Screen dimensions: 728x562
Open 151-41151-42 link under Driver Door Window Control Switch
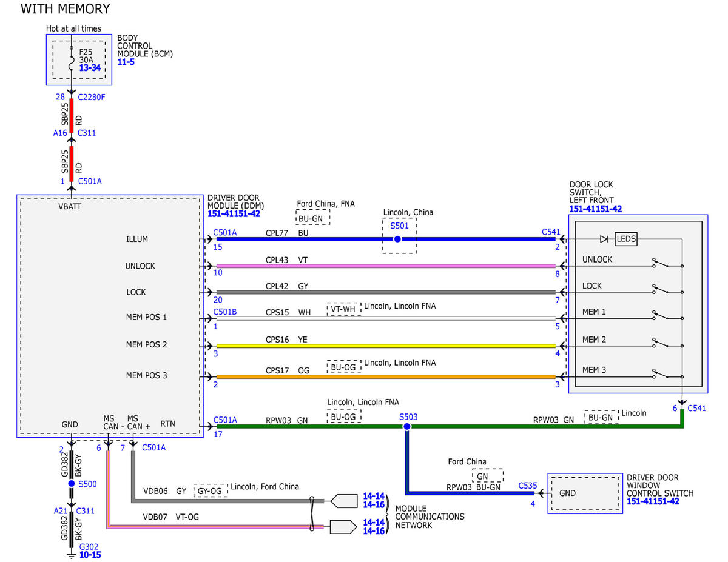click(653, 502)
